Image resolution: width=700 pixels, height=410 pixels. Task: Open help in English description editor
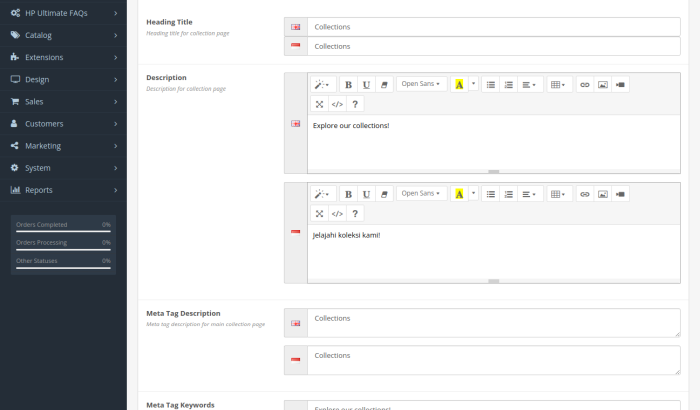355,104
